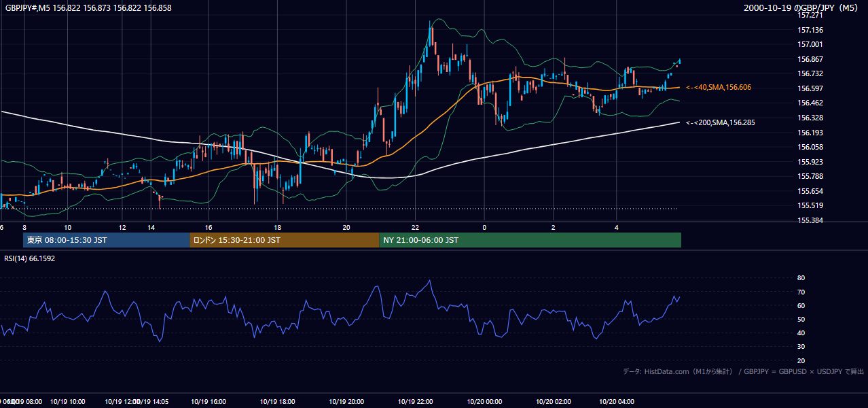Click RSI scale value 40
Image resolution: width=868 pixels, height=408 pixels.
pos(801,333)
